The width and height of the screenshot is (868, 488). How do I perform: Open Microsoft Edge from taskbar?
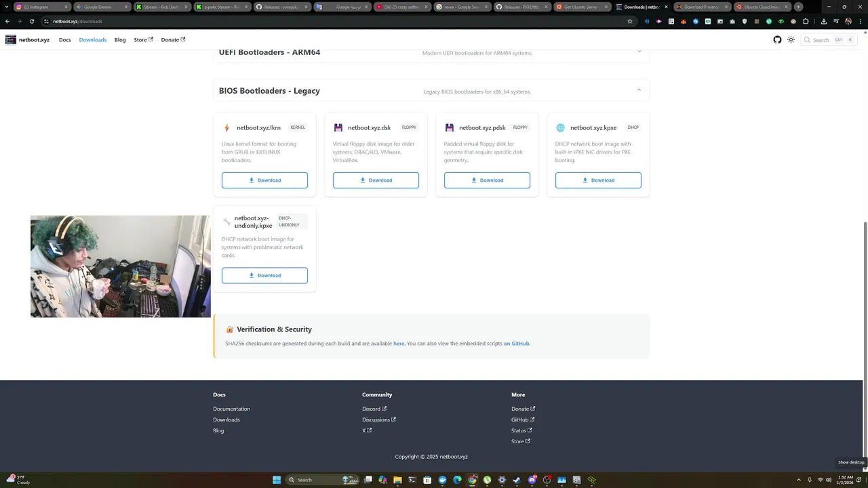pos(457,480)
